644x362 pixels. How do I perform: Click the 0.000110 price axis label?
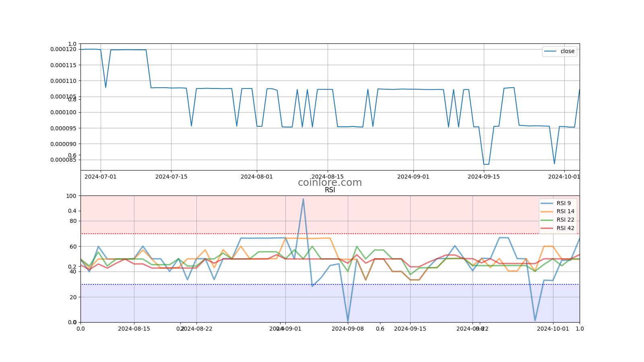click(63, 81)
